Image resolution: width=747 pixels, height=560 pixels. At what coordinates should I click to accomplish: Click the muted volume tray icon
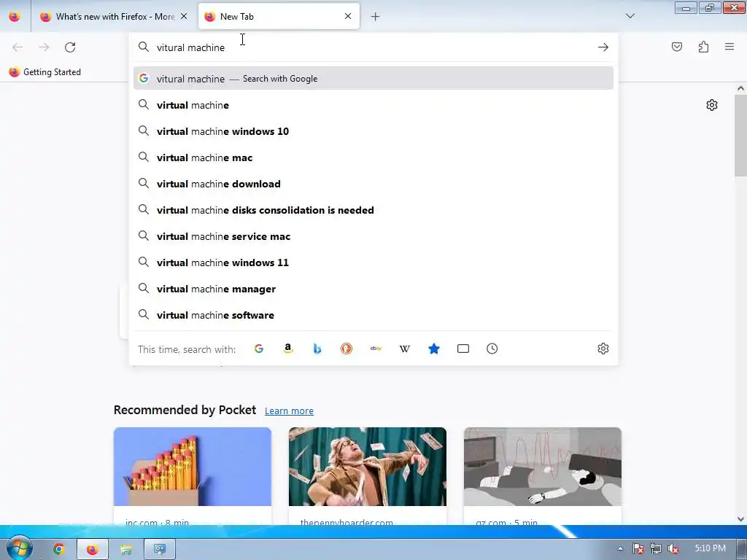(x=673, y=548)
